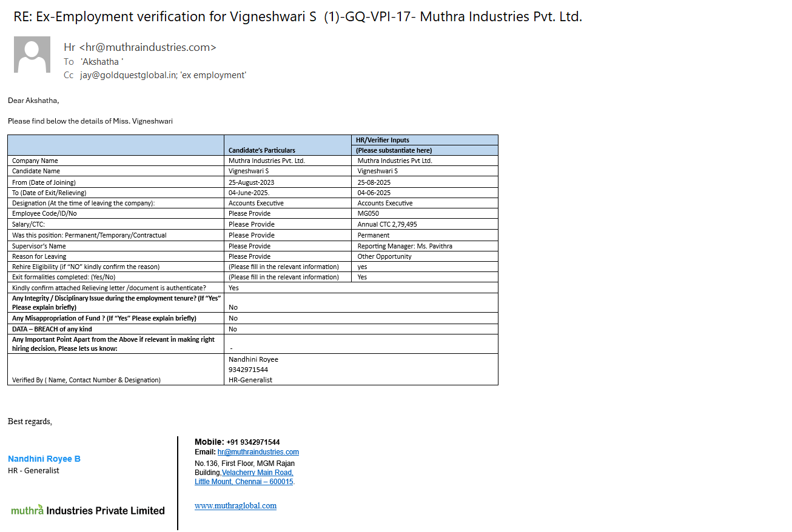Follow the Velacherry Main Road address link
This screenshot has height=532, width=792.
(258, 473)
